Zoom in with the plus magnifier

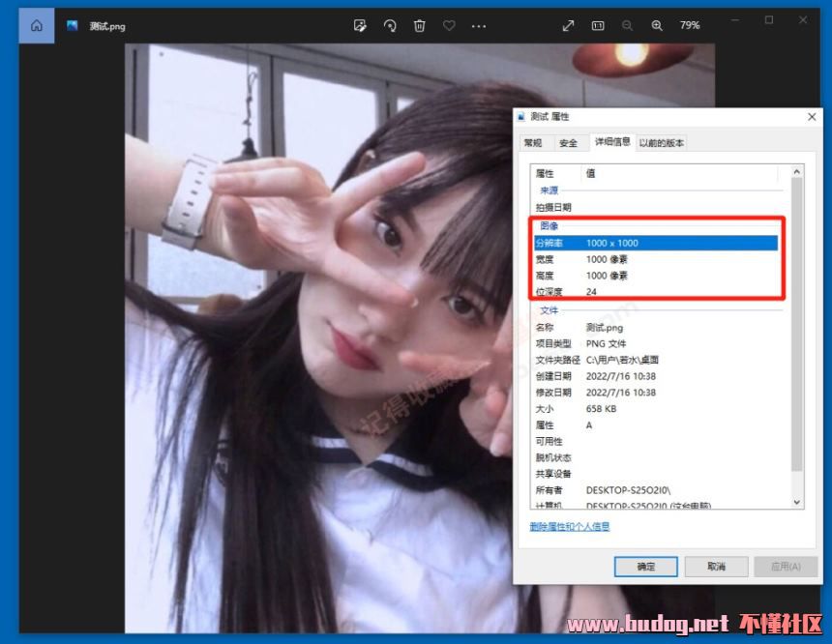[657, 25]
